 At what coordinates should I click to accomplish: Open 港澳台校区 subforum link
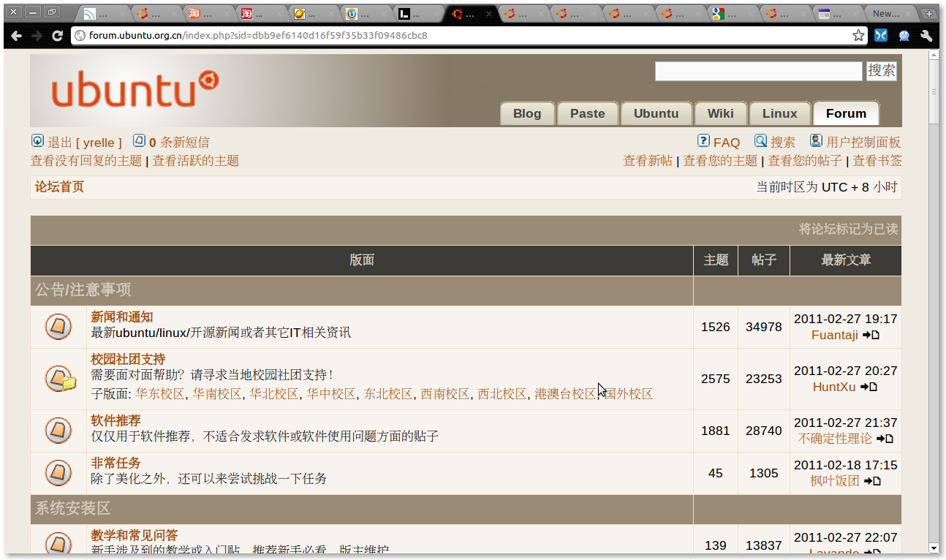[565, 394]
